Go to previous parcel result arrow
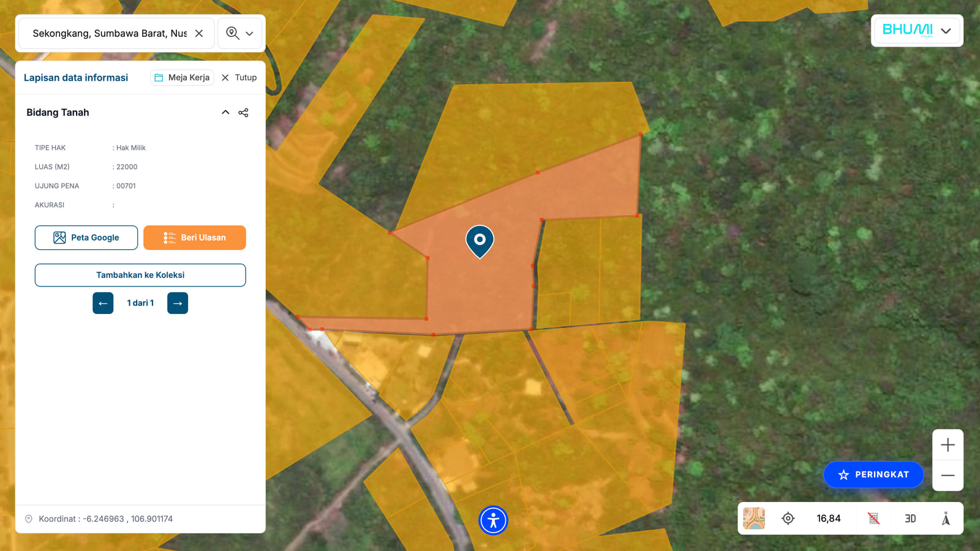Viewport: 980px width, 551px height. 103,303
